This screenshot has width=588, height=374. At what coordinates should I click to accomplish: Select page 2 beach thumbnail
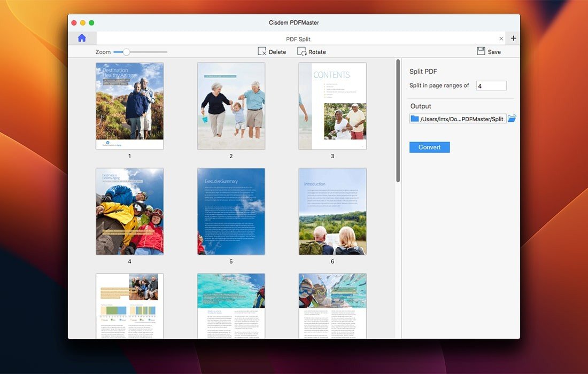pos(231,106)
